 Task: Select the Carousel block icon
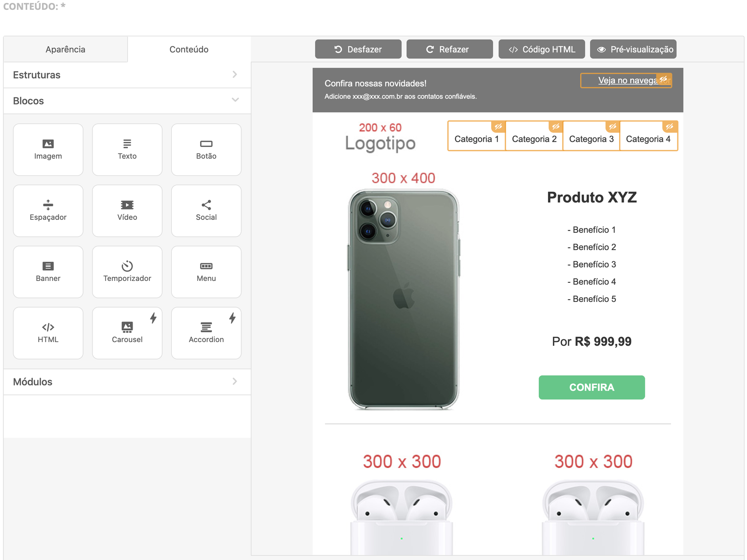(127, 327)
